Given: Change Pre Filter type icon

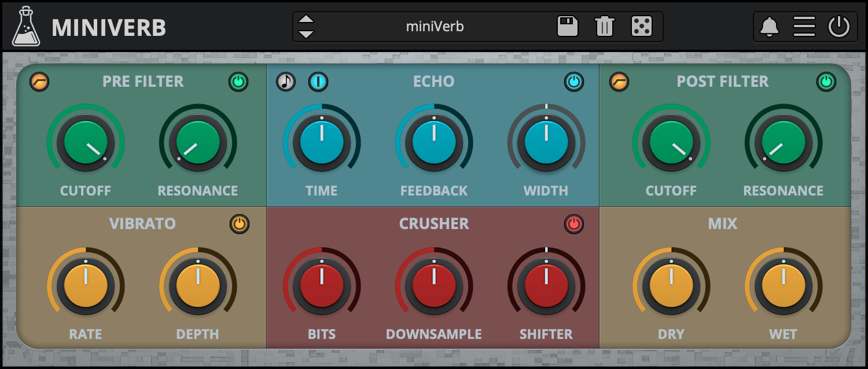Looking at the screenshot, I should pos(39,82).
